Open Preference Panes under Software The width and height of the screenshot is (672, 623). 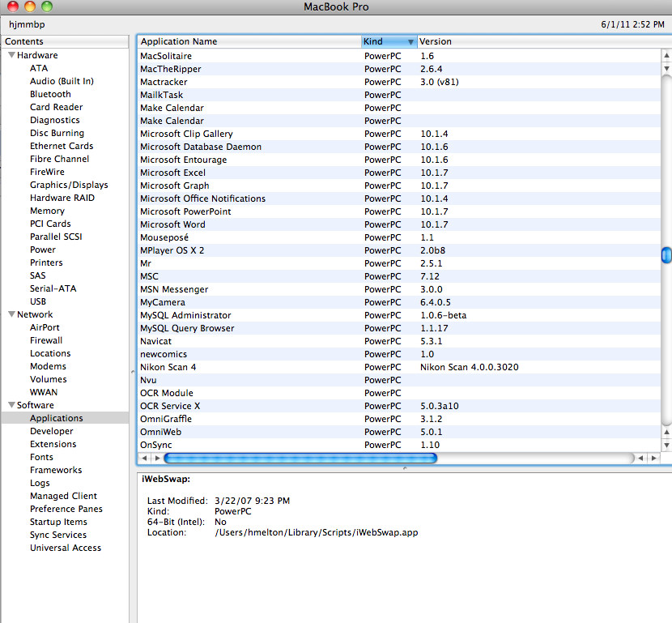pyautogui.click(x=66, y=509)
